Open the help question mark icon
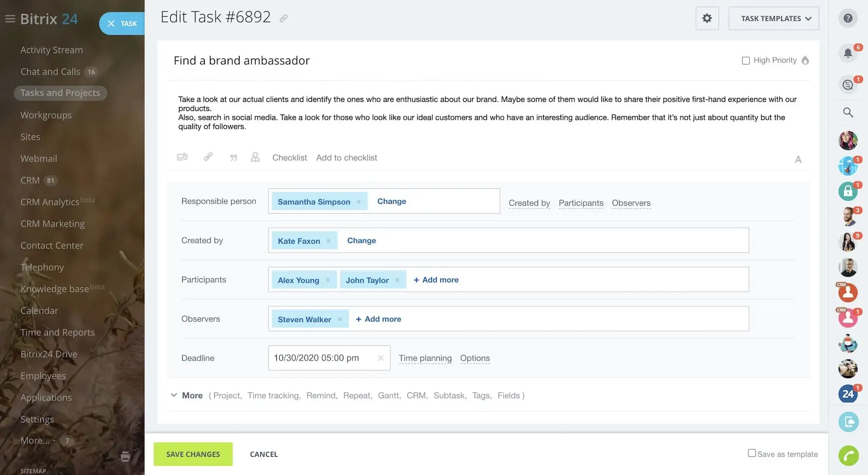Screen dimensions: 868x475 [848, 18]
